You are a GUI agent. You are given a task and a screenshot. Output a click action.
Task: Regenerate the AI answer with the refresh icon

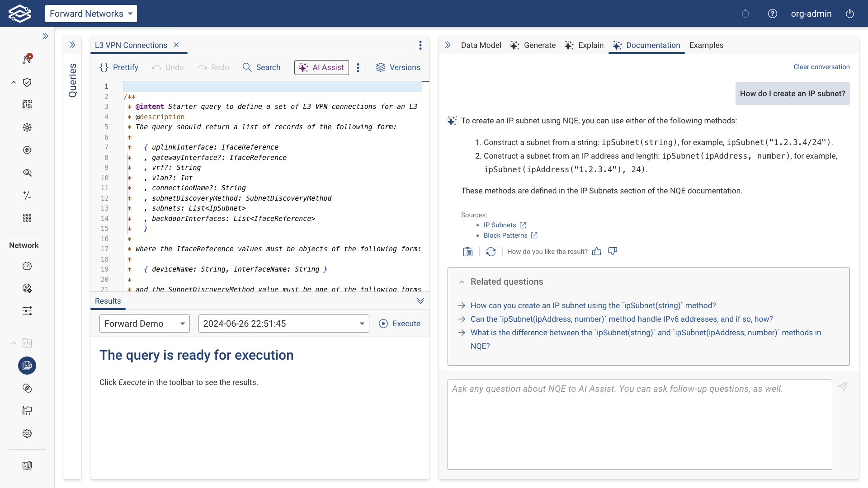pos(491,252)
